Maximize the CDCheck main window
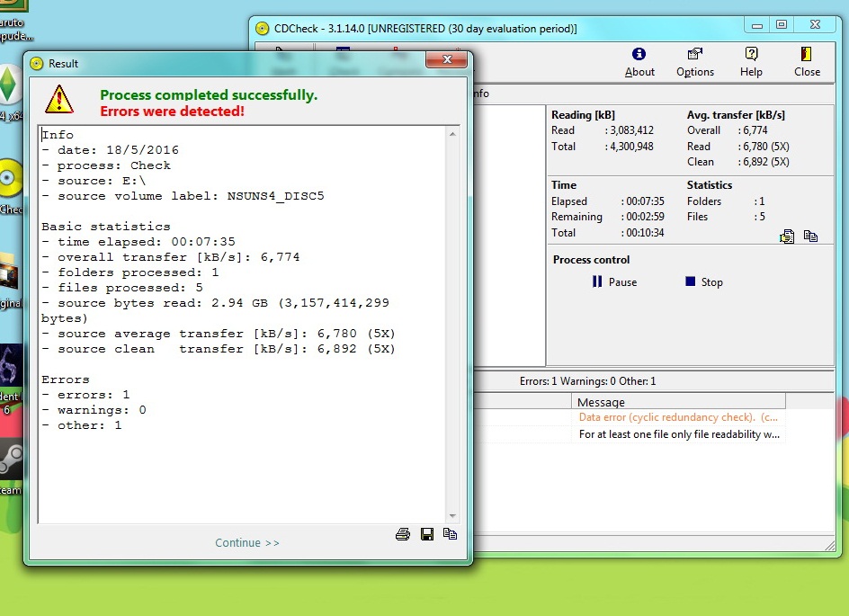Viewport: 849px width, 616px height. (x=781, y=25)
